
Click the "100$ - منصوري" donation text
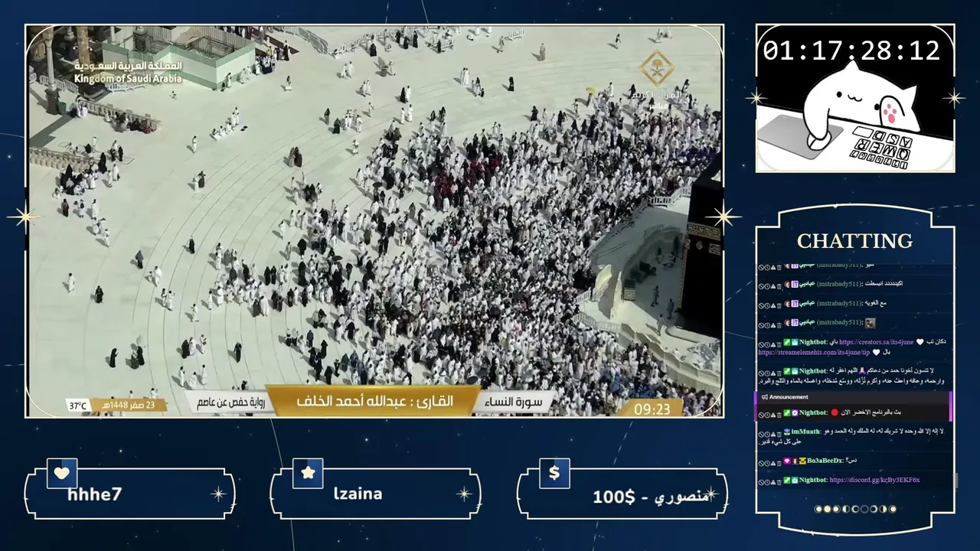tap(651, 497)
